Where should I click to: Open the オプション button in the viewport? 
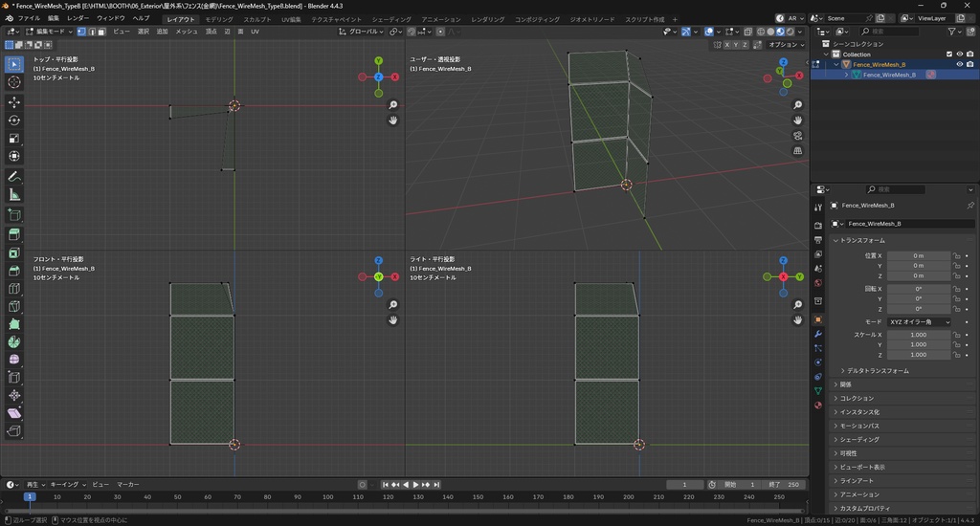[x=785, y=45]
